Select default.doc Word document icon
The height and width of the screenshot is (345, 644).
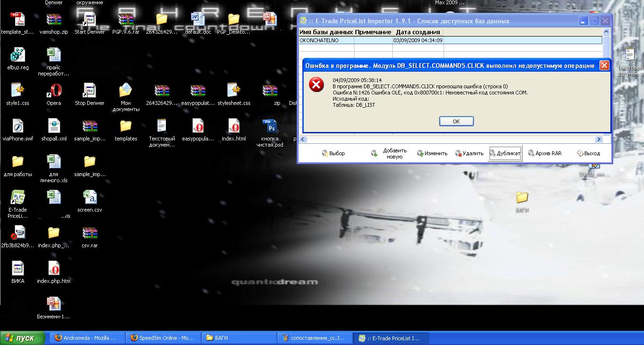tap(198, 24)
